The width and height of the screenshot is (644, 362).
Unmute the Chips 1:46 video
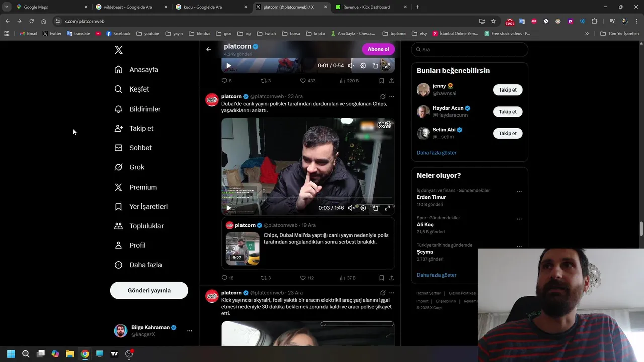click(351, 208)
